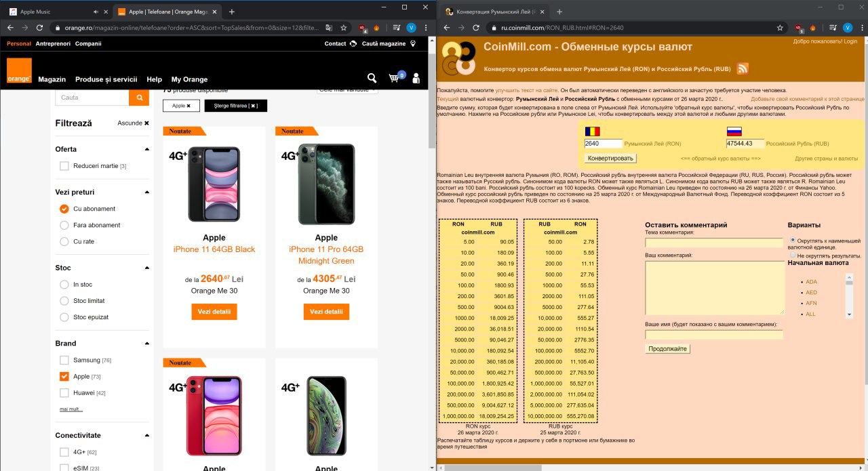The height and width of the screenshot is (471, 868).
Task: Open the site search magnifier in Orange header
Action: (372, 78)
